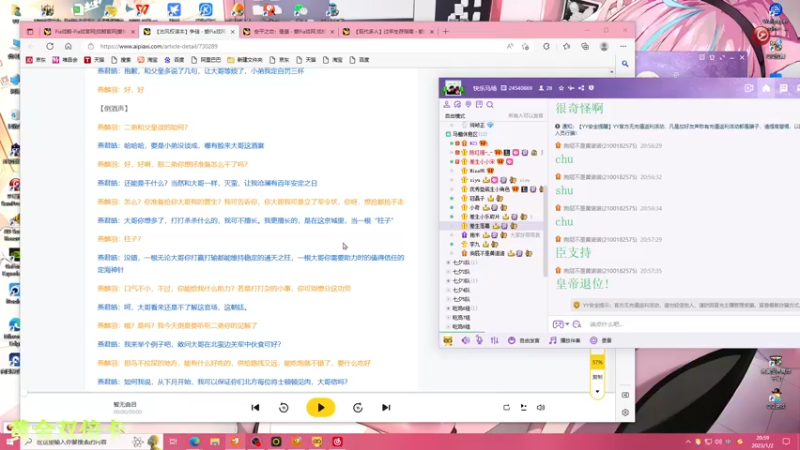Open browser three-dot settings menu
The width and height of the screenshot is (800, 450).
coord(623,46)
